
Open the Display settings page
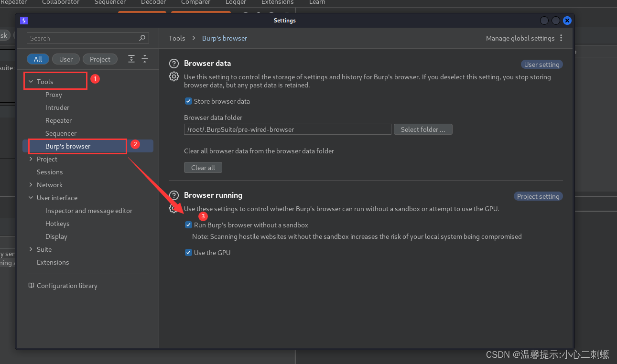point(56,236)
